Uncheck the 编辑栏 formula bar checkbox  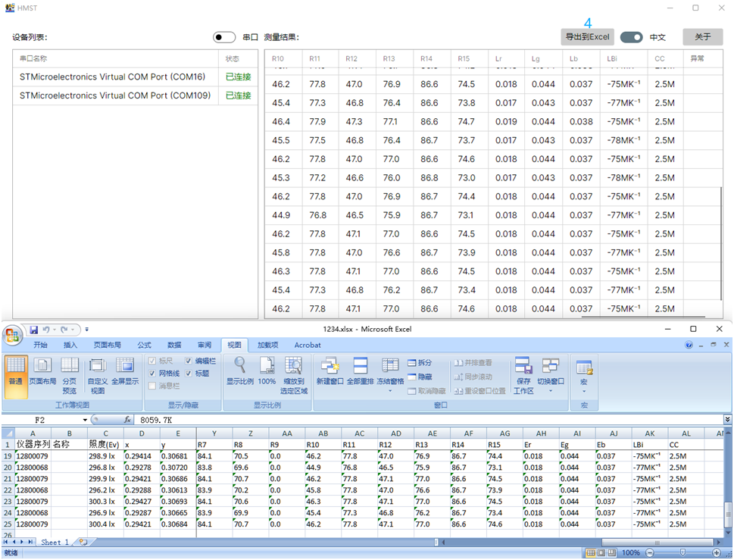tap(189, 361)
